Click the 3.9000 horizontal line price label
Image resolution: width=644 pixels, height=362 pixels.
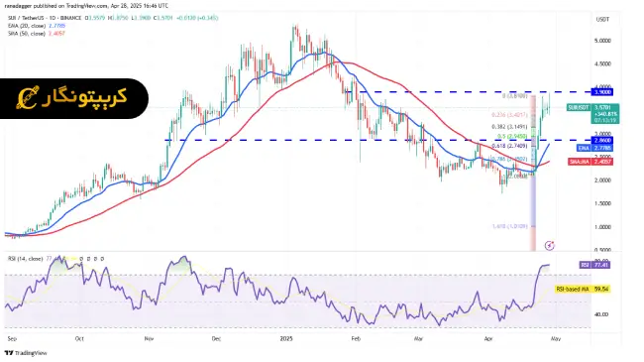click(602, 92)
